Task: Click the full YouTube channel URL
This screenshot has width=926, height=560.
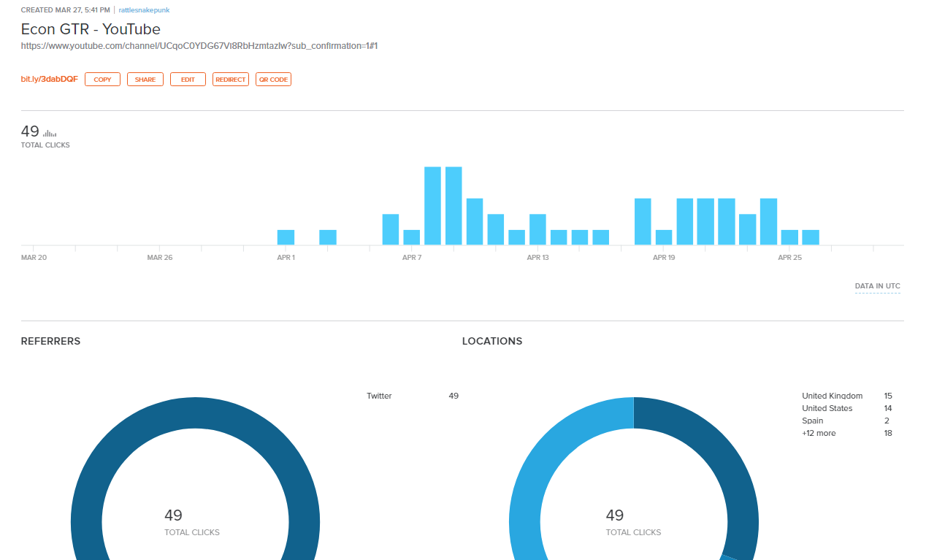Action: coord(199,45)
